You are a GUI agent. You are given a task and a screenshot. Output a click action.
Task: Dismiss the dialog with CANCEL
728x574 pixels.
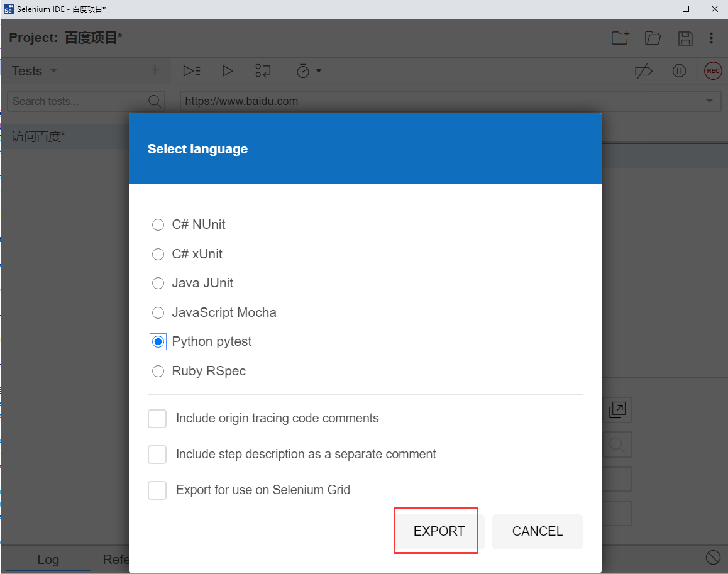click(537, 531)
